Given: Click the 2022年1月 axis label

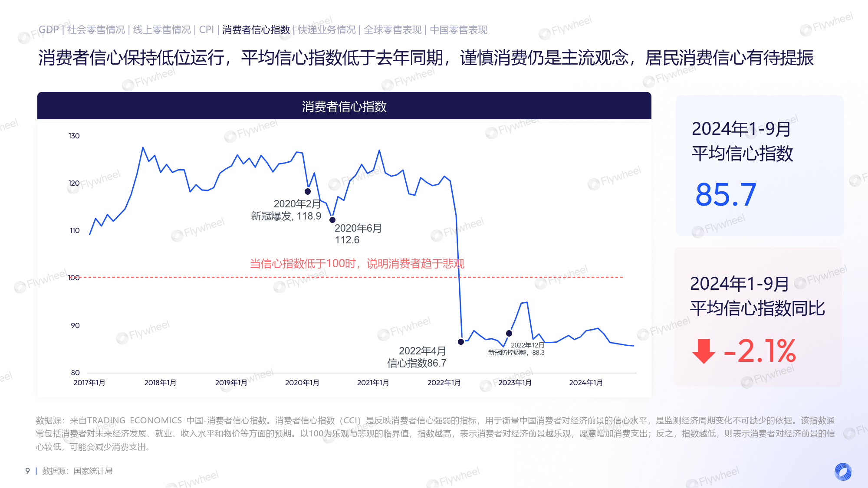Looking at the screenshot, I should pyautogui.click(x=444, y=383).
